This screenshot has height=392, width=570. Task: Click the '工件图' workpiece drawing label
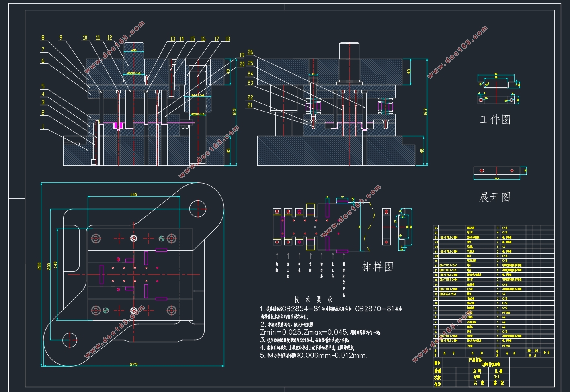pos(495,120)
